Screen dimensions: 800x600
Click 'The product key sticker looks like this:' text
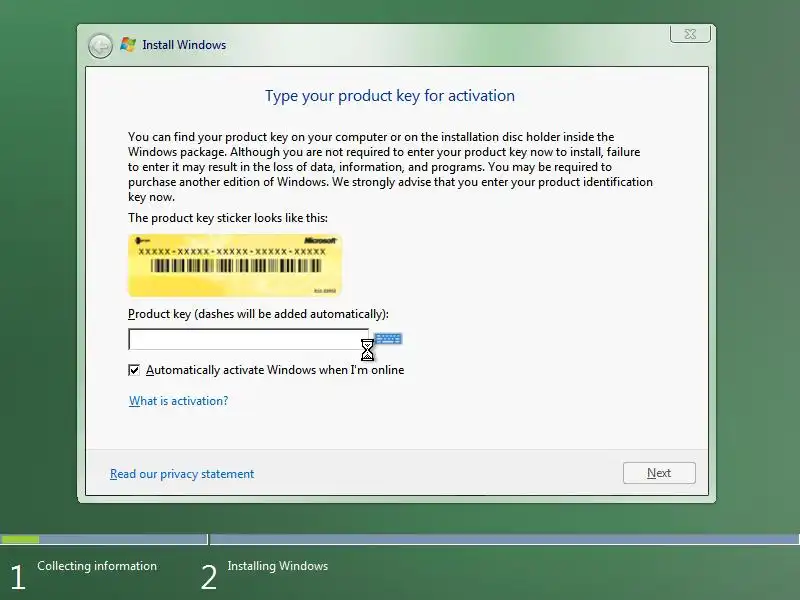[x=228, y=218]
